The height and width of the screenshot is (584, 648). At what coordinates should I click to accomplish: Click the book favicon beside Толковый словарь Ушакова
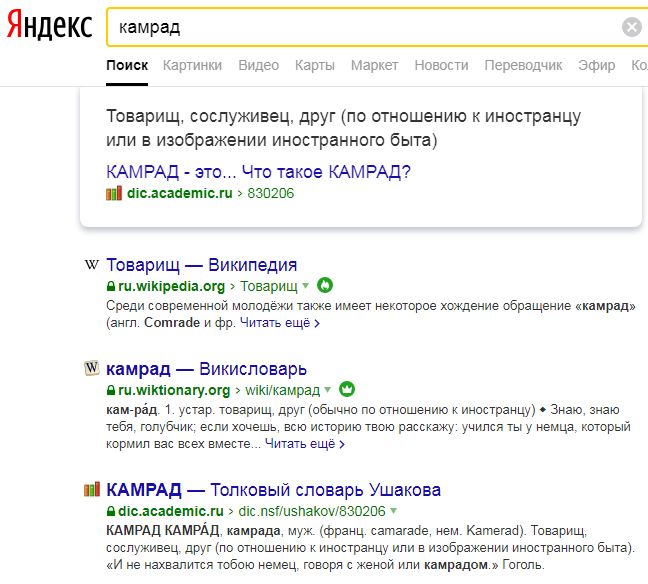pyautogui.click(x=92, y=489)
